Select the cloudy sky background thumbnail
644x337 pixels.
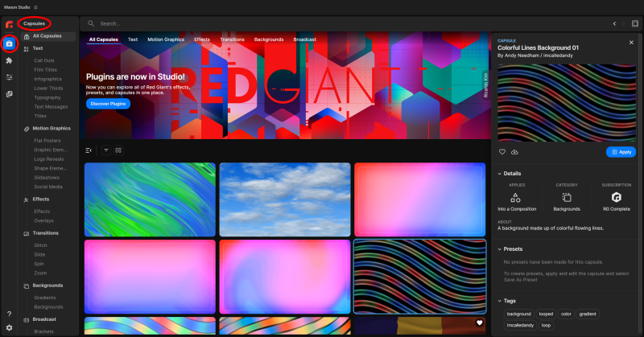tap(285, 199)
